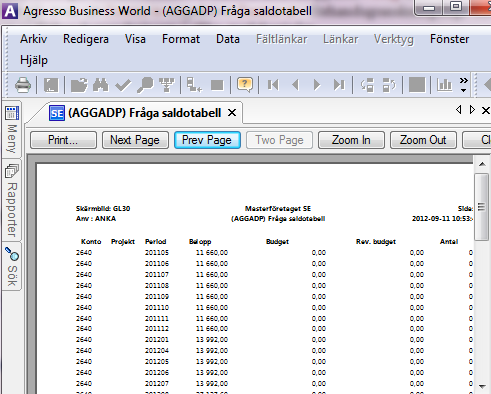Click the Period column header
This screenshot has height=394, width=491.
point(155,242)
